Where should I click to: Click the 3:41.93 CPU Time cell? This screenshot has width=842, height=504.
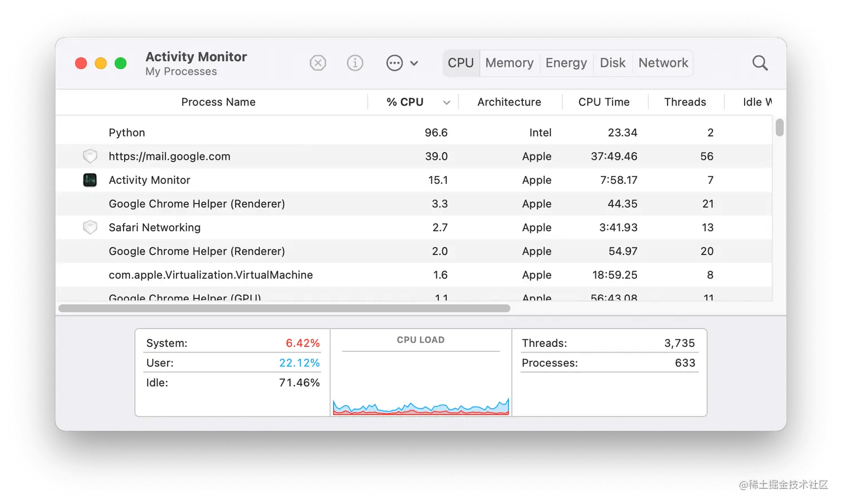(618, 227)
